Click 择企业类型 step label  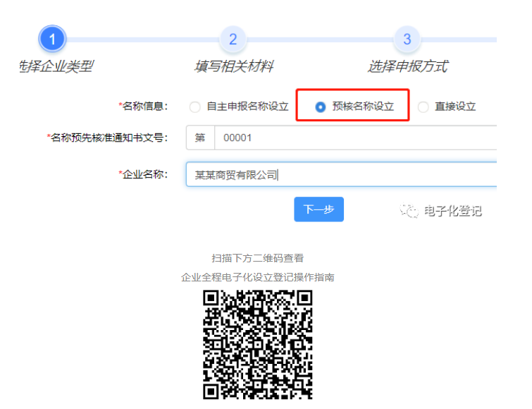pyautogui.click(x=56, y=66)
